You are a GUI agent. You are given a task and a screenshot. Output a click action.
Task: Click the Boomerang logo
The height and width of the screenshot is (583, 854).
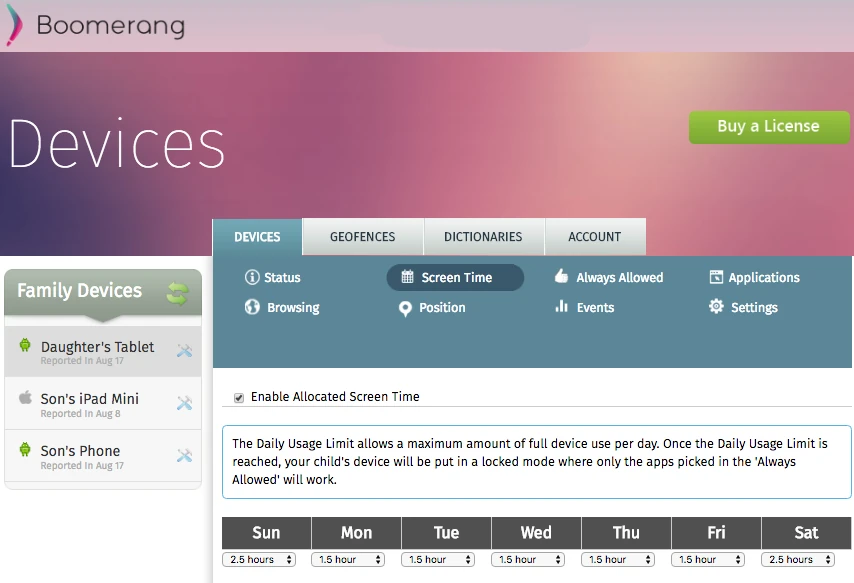click(95, 27)
